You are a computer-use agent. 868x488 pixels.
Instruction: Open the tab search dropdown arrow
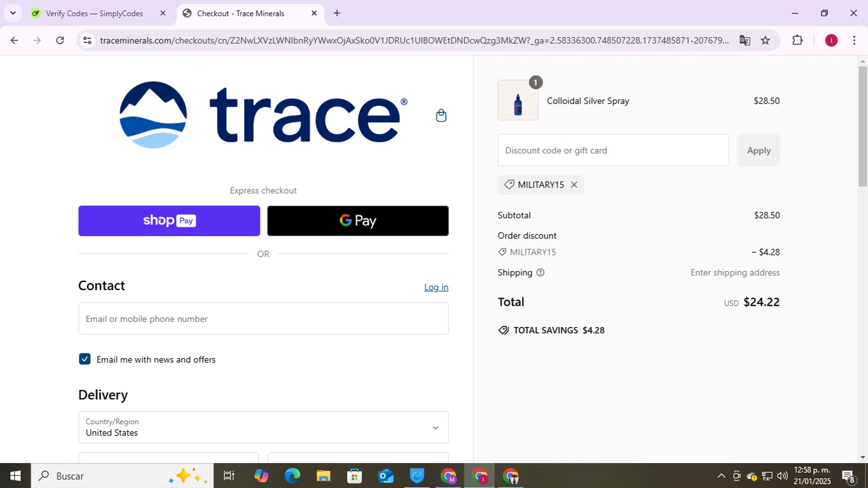(x=13, y=13)
